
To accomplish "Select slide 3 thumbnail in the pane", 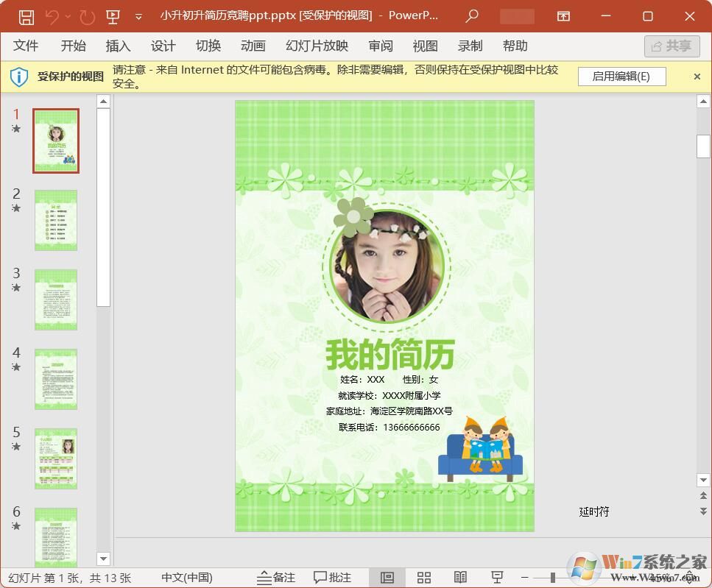I will click(x=55, y=299).
